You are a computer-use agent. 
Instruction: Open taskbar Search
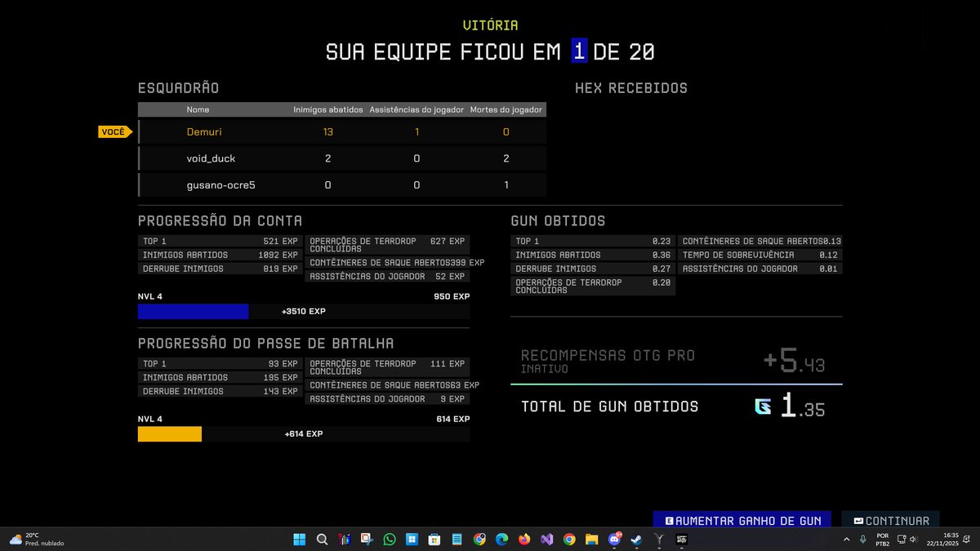[322, 539]
